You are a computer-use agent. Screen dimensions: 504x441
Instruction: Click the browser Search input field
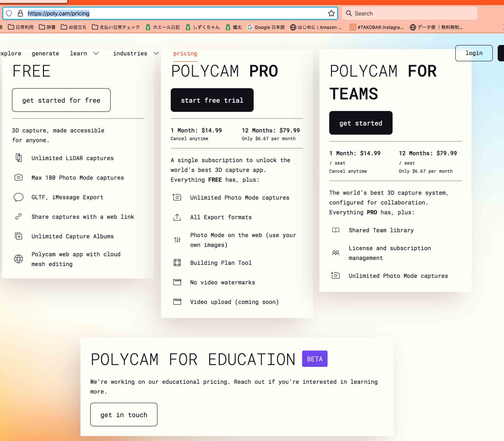pos(410,13)
